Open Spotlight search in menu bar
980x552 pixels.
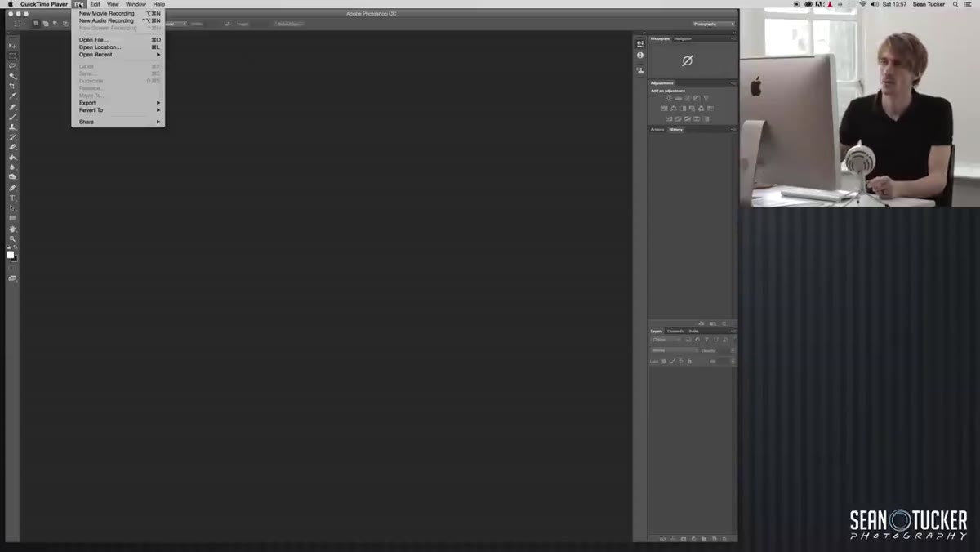coord(955,4)
